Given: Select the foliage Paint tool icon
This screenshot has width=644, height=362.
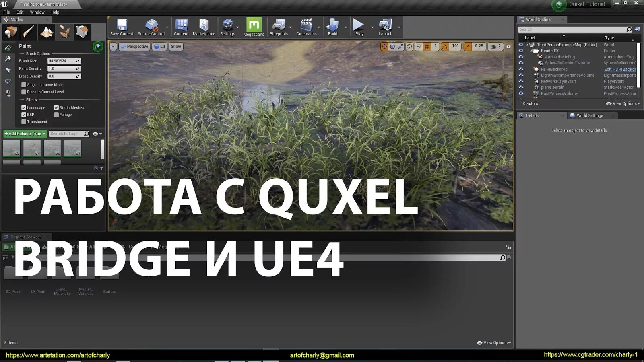Looking at the screenshot, I should 8,48.
